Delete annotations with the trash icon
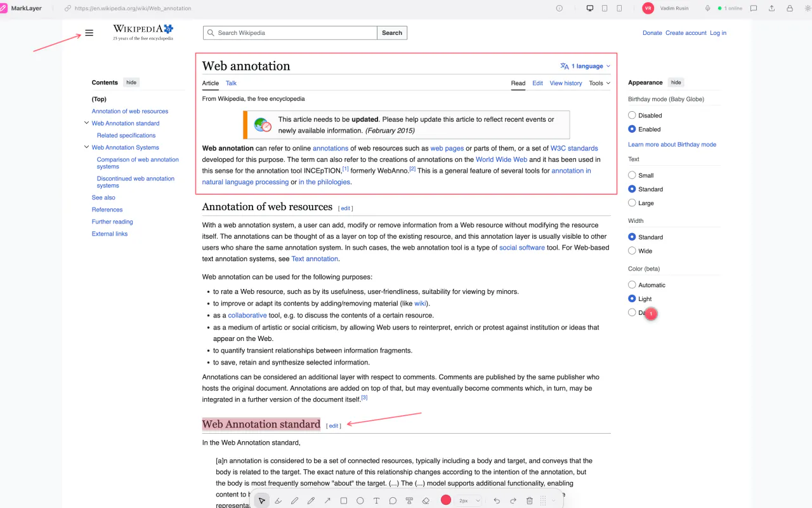 coord(530,500)
